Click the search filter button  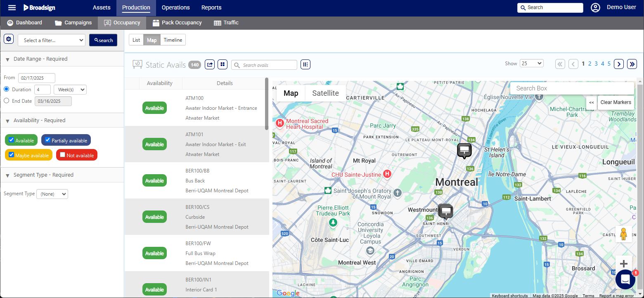(103, 40)
